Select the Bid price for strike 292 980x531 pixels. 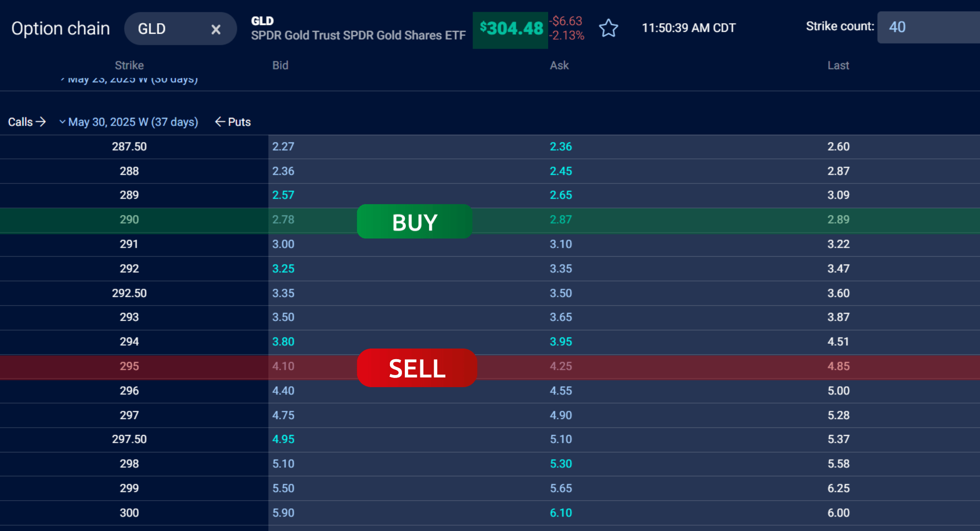point(283,268)
